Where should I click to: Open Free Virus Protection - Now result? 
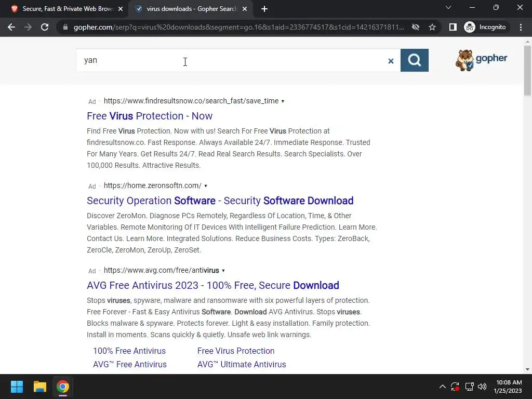point(150,116)
